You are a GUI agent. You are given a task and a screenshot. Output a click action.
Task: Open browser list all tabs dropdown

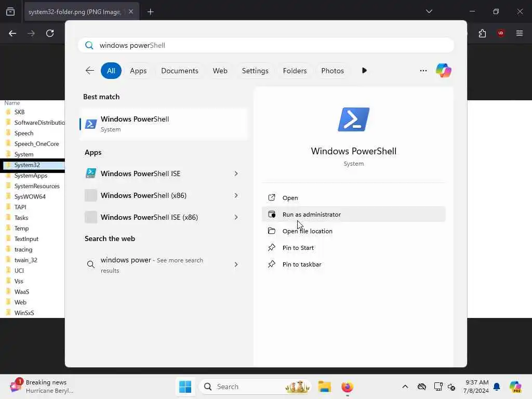[x=429, y=11]
